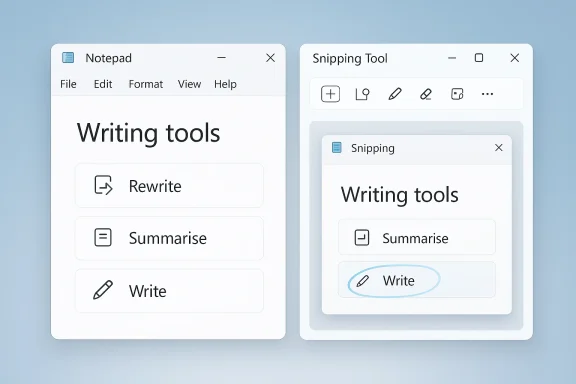Select the shapes tool in Snipping Tool
The image size is (576, 384).
point(363,94)
